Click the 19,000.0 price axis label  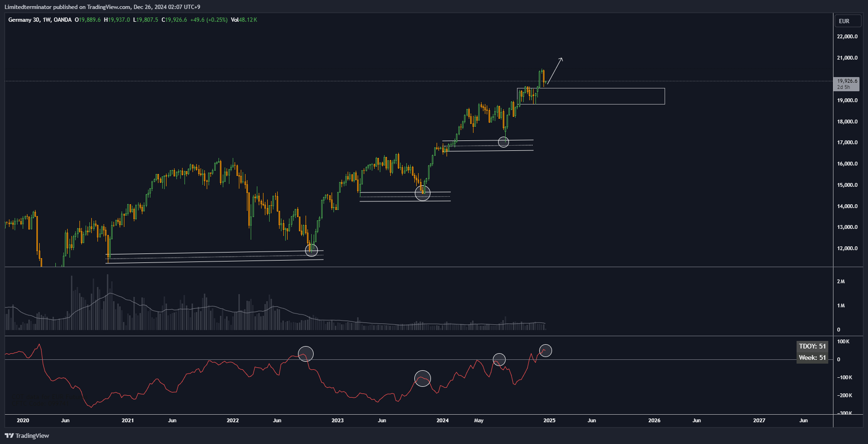tap(847, 100)
